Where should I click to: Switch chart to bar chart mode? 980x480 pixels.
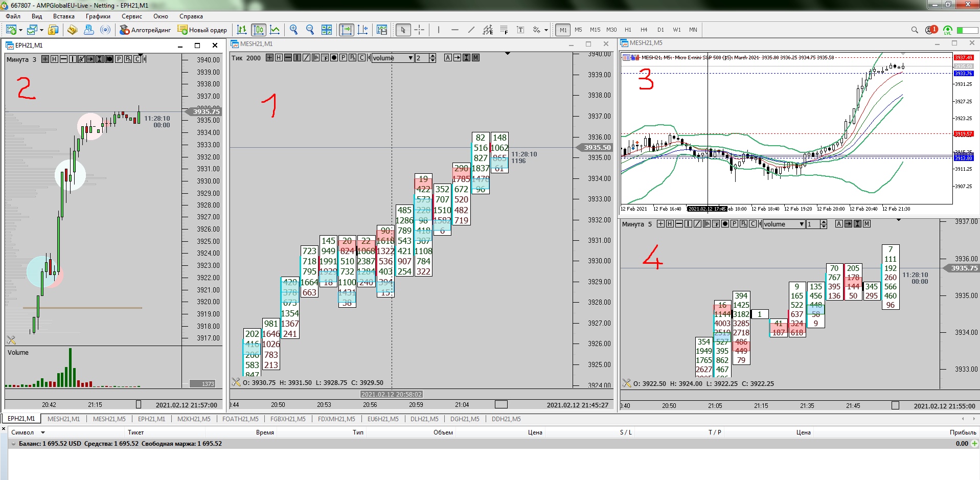coord(242,30)
